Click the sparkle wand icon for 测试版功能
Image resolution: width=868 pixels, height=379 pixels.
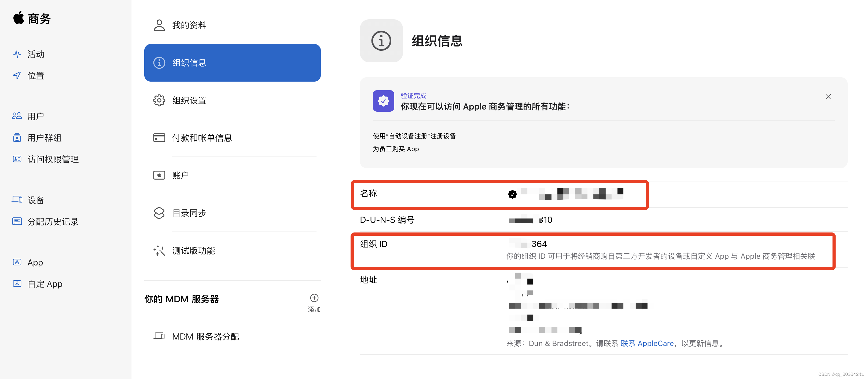(159, 250)
